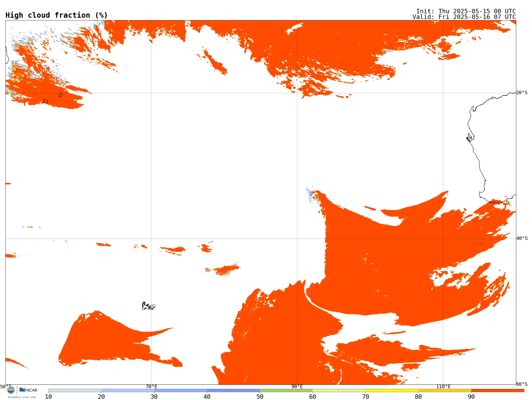This screenshot has width=532, height=400.
Task: Pick the pale yellow-green 60-70 colorbar segment
Action: tap(339, 391)
